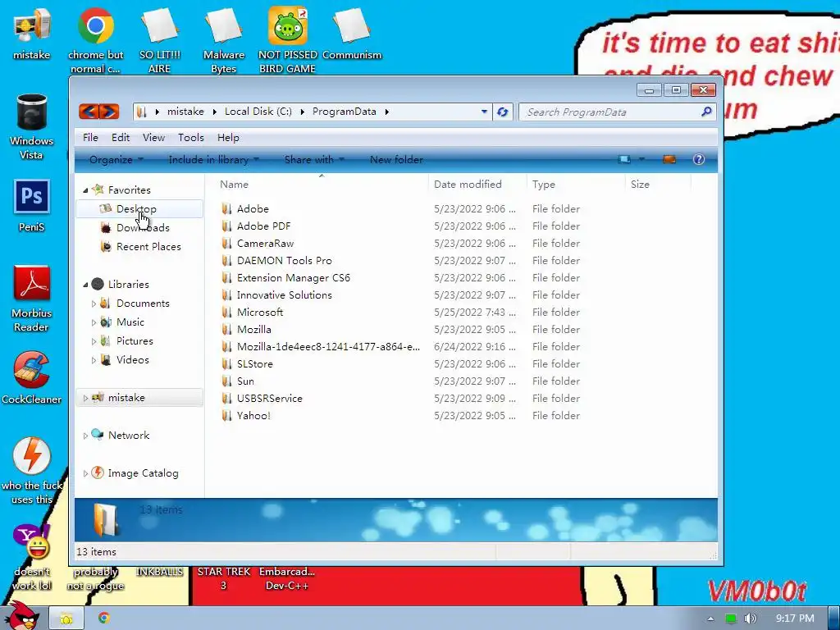Collapse the Libraries tree group
The height and width of the screenshot is (630, 840).
pos(85,285)
